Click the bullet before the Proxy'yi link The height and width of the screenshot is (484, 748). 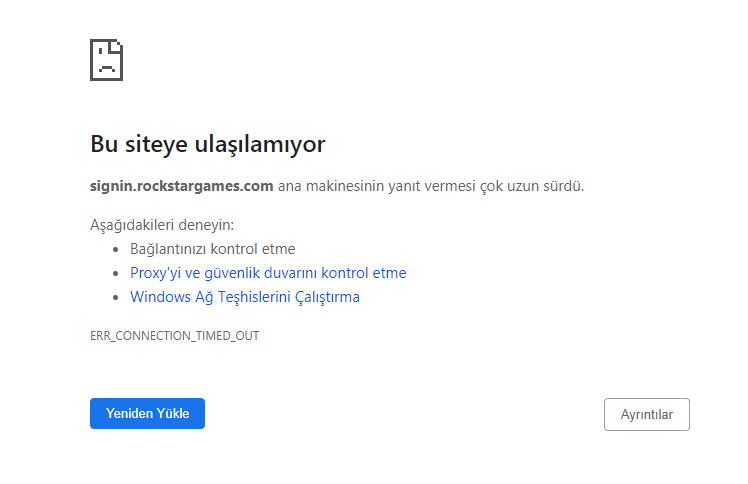pyautogui.click(x=115, y=273)
